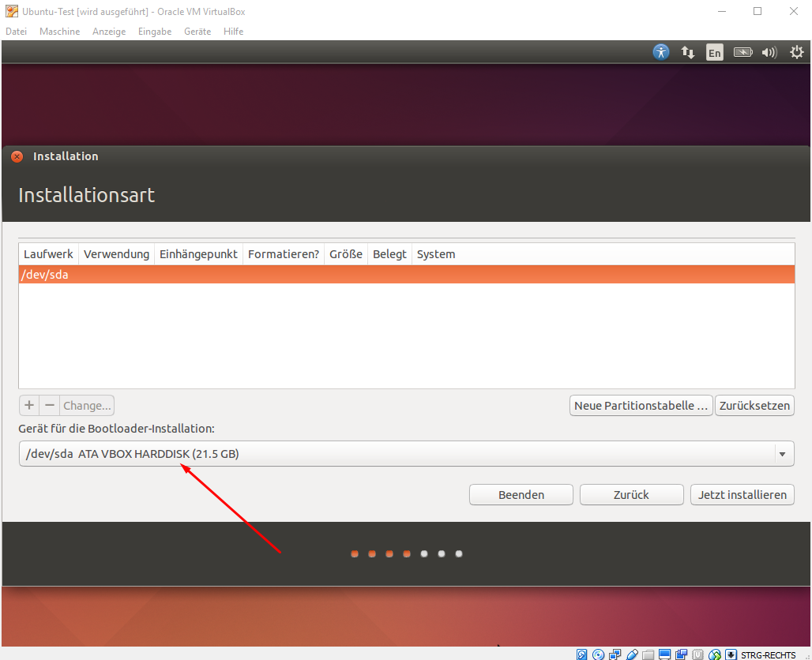Click the battery status icon

(742, 53)
